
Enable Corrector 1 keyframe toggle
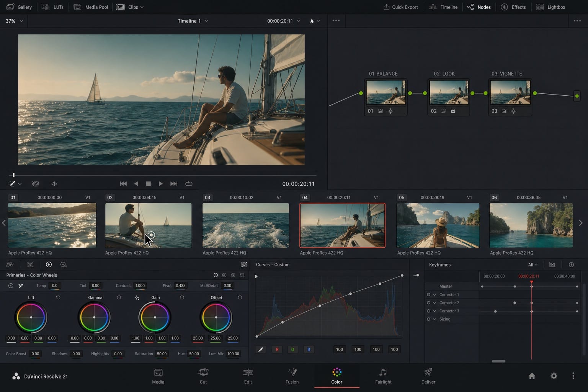(x=428, y=295)
